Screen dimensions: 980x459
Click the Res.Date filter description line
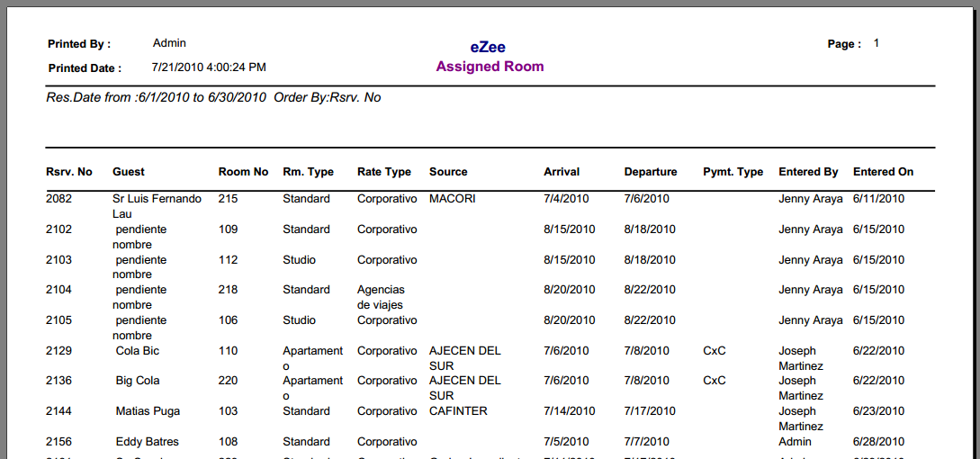pyautogui.click(x=213, y=97)
